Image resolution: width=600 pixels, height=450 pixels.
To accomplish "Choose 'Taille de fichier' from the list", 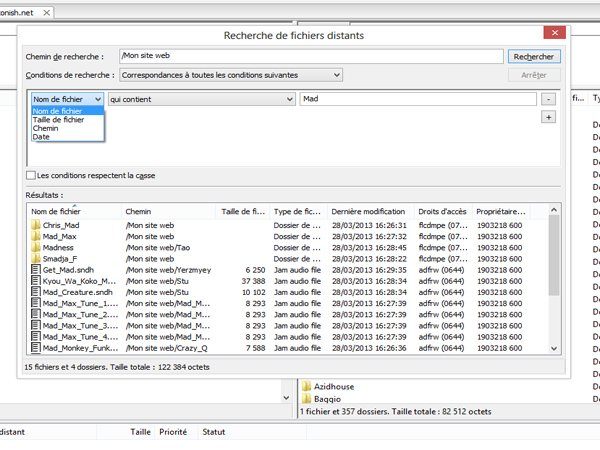I will coord(67,120).
